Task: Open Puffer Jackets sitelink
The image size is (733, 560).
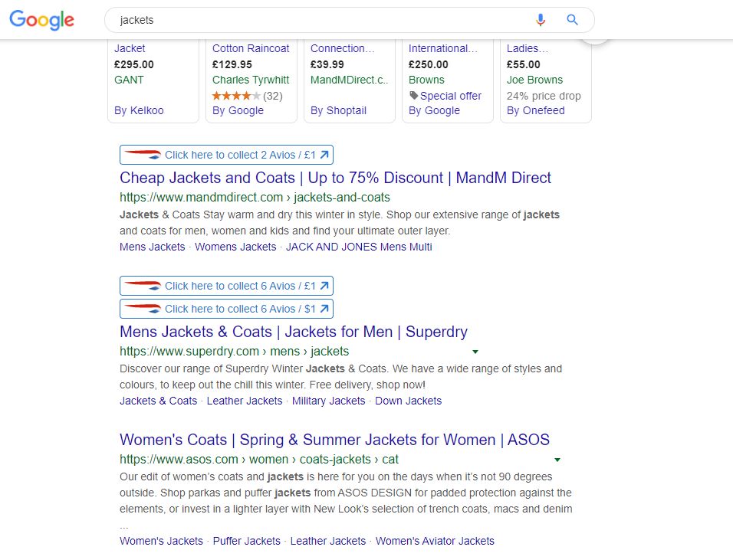Action: [x=247, y=542]
